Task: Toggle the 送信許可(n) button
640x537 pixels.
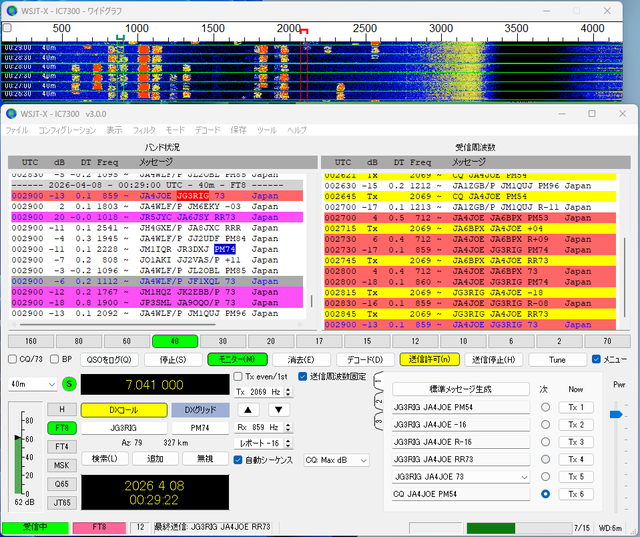Action: (429, 359)
